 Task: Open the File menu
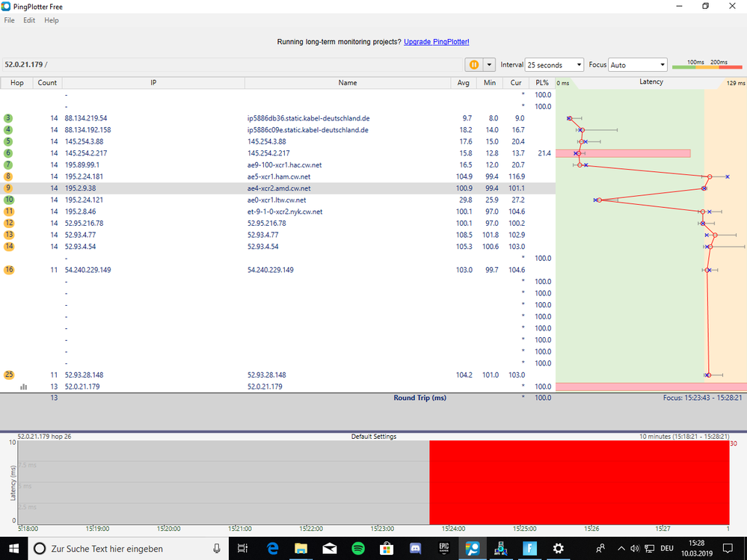(10, 20)
